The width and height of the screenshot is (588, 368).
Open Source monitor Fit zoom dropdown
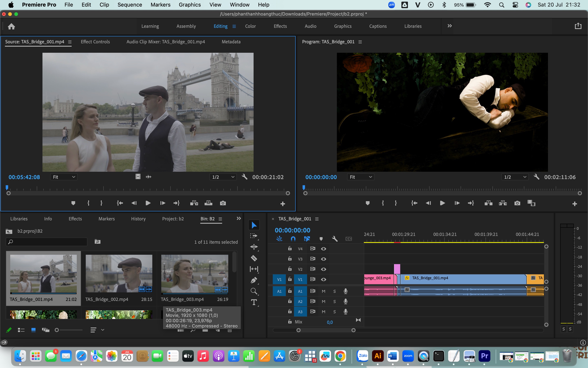point(64,177)
